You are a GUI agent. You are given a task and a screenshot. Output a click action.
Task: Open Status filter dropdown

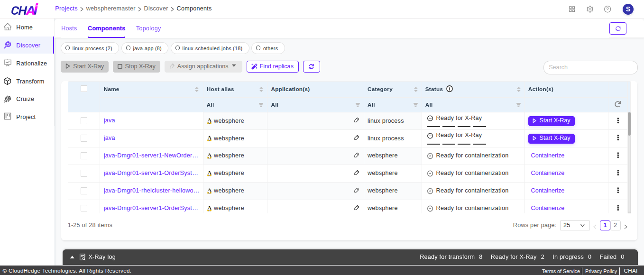click(518, 105)
